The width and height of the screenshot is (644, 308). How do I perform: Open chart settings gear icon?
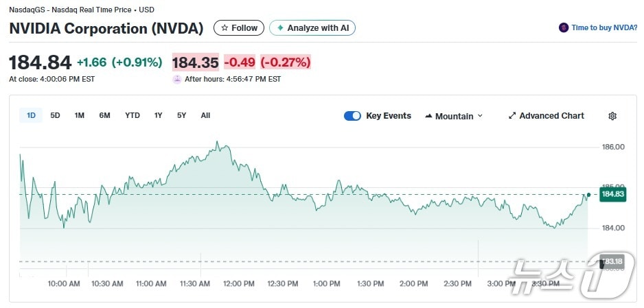[x=612, y=116]
